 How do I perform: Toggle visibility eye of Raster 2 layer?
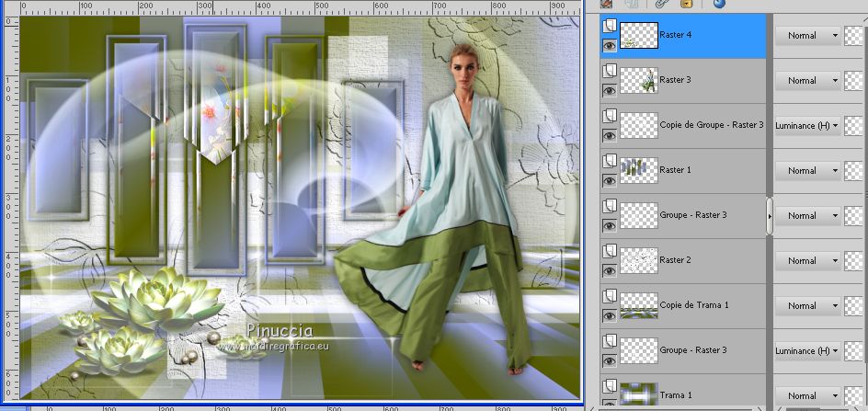pyautogui.click(x=610, y=270)
